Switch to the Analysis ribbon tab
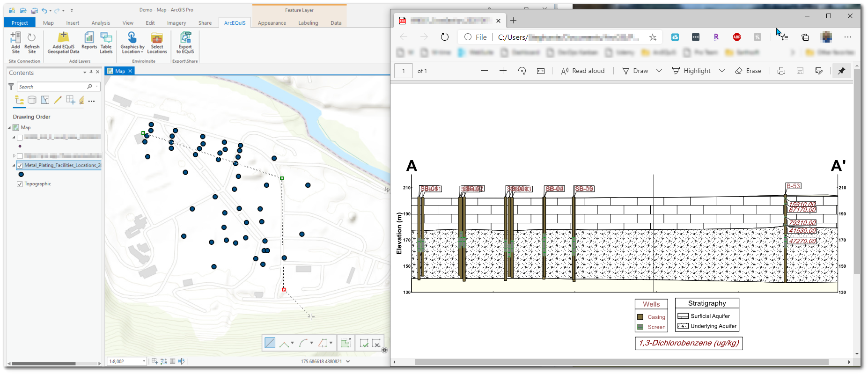The image size is (868, 374). tap(101, 23)
